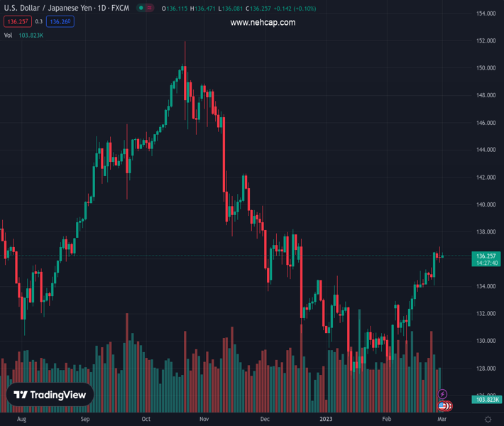Click the pink approximate-data indicator icon
Screen dimensions: 504x426
pyautogui.click(x=152, y=9)
